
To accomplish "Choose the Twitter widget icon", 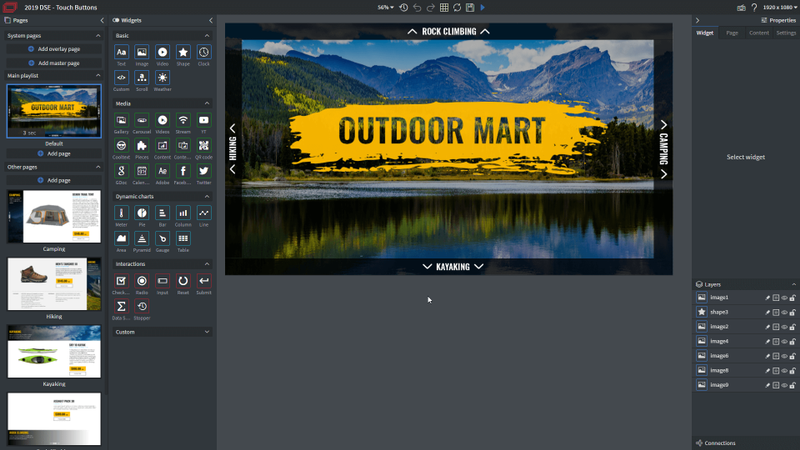I will point(204,172).
